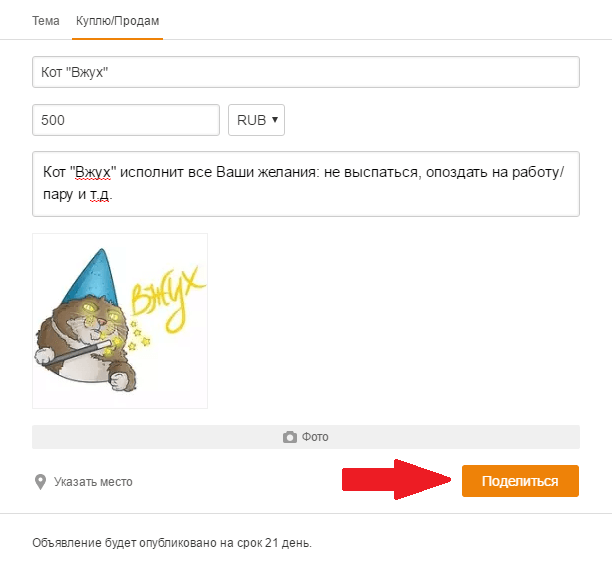Click the attached cat picture thumbnail
Image resolution: width=612 pixels, height=567 pixels.
point(120,321)
